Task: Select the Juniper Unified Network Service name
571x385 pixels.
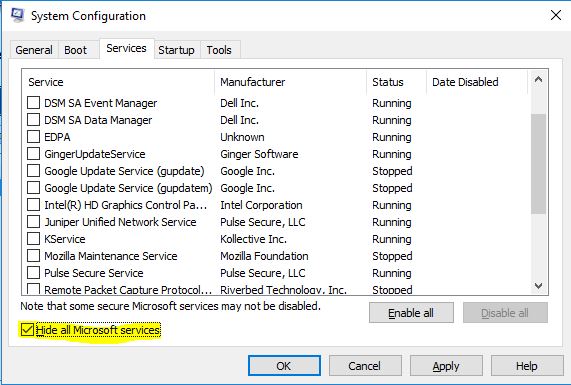Action: click(120, 222)
